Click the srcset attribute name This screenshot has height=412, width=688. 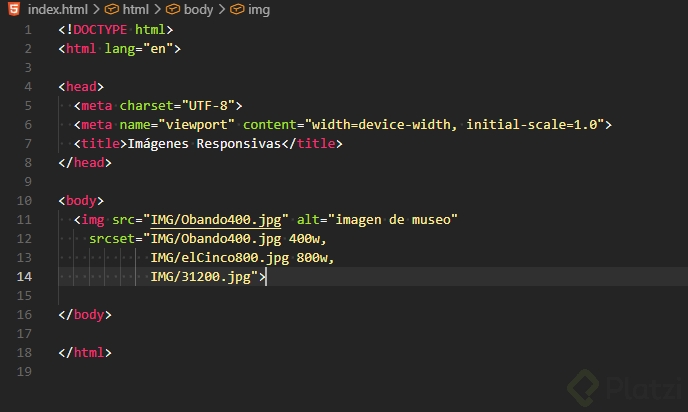[112, 239]
